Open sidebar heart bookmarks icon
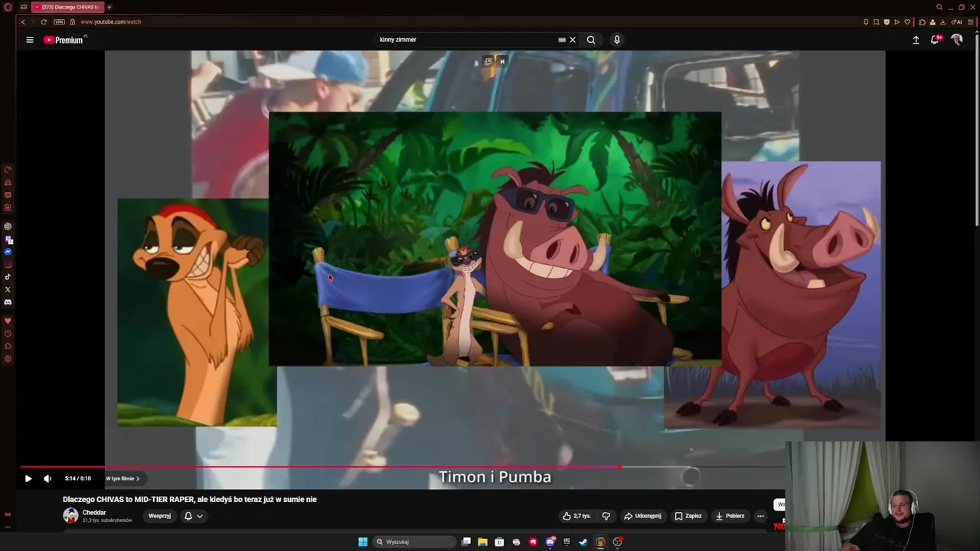The image size is (980, 551). tap(8, 321)
